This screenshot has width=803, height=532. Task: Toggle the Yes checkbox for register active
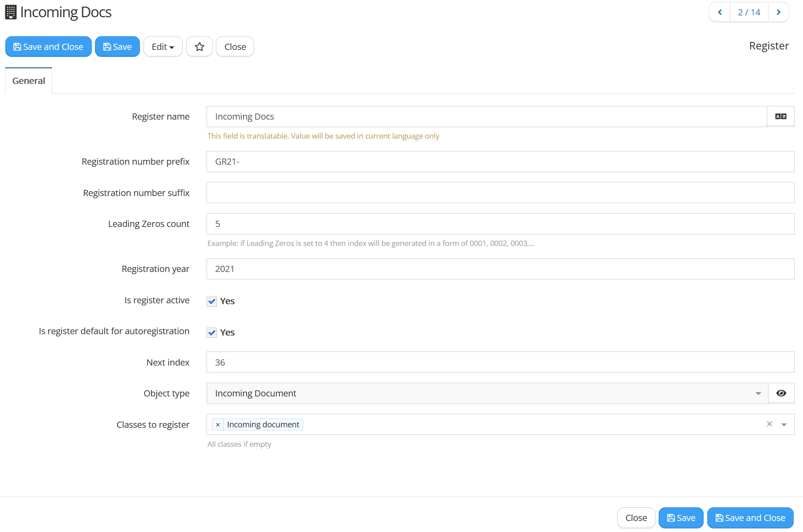coord(211,302)
